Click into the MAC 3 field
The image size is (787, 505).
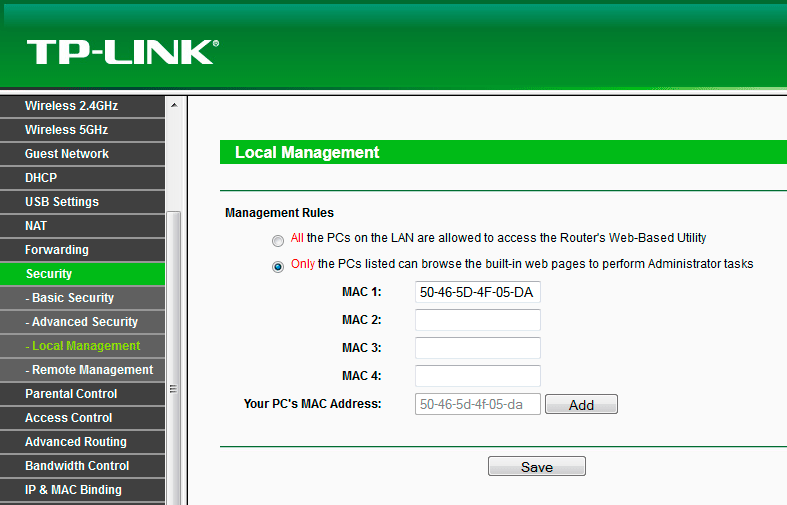[x=477, y=348]
